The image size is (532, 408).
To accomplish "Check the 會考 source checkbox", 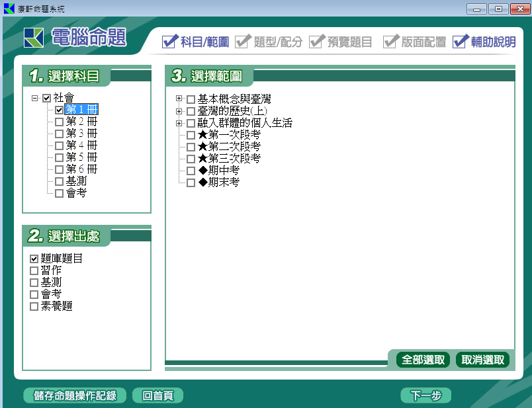I will [34, 294].
